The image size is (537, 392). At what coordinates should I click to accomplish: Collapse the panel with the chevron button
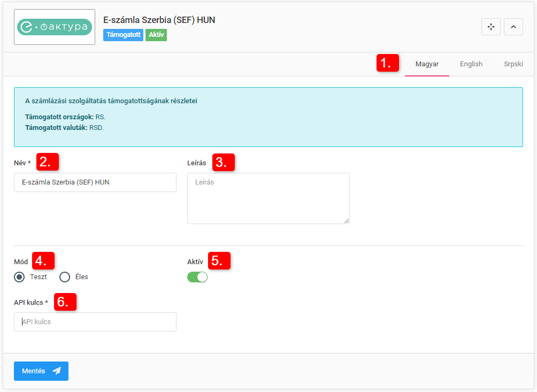pyautogui.click(x=513, y=27)
